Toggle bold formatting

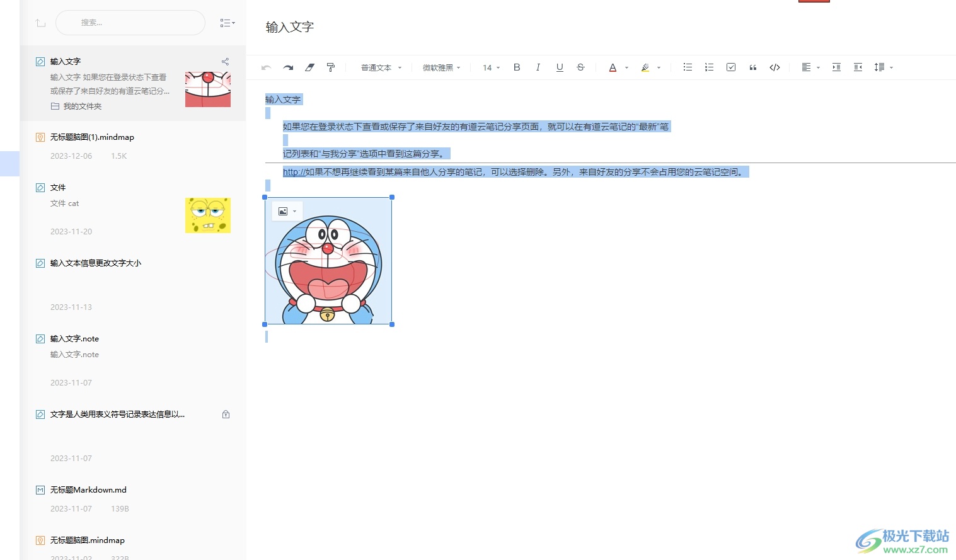pyautogui.click(x=517, y=67)
